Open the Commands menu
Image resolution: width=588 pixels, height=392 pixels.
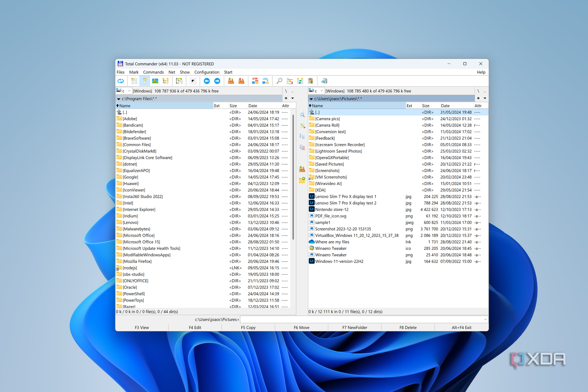click(153, 72)
